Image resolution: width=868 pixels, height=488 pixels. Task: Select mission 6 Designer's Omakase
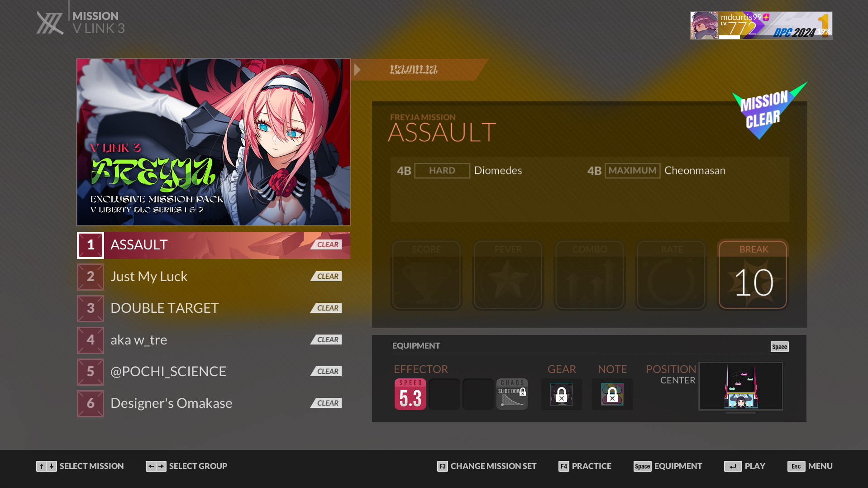214,404
